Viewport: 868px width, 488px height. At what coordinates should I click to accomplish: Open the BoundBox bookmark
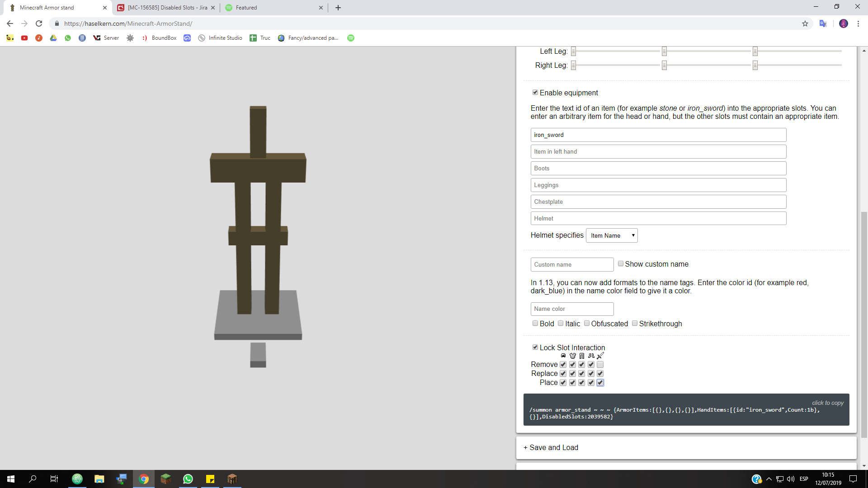coord(159,38)
